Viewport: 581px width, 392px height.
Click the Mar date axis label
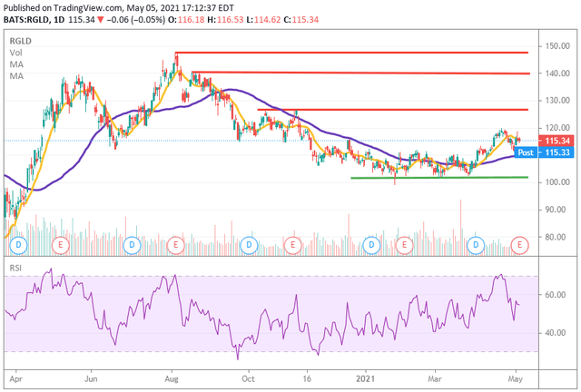(435, 379)
